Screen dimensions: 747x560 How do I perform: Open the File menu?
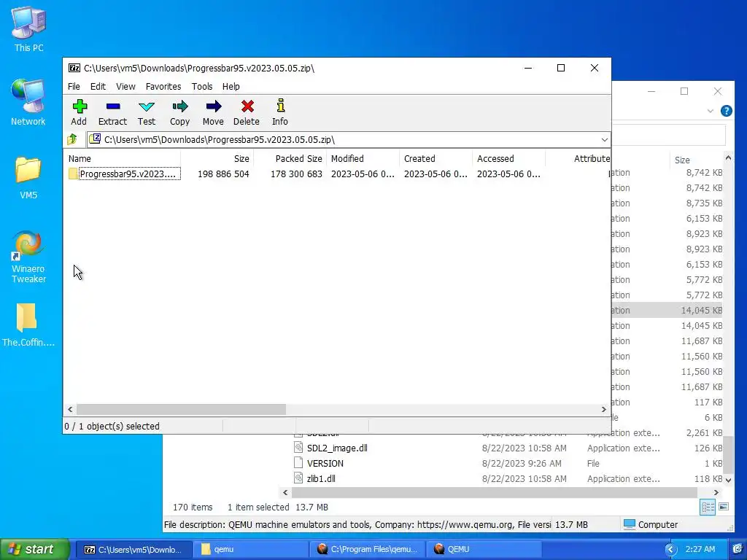click(74, 87)
